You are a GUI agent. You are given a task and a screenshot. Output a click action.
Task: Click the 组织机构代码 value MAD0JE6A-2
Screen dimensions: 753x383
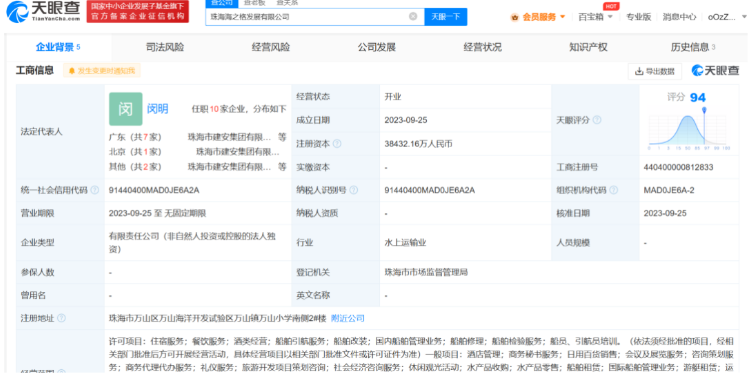[x=669, y=191]
